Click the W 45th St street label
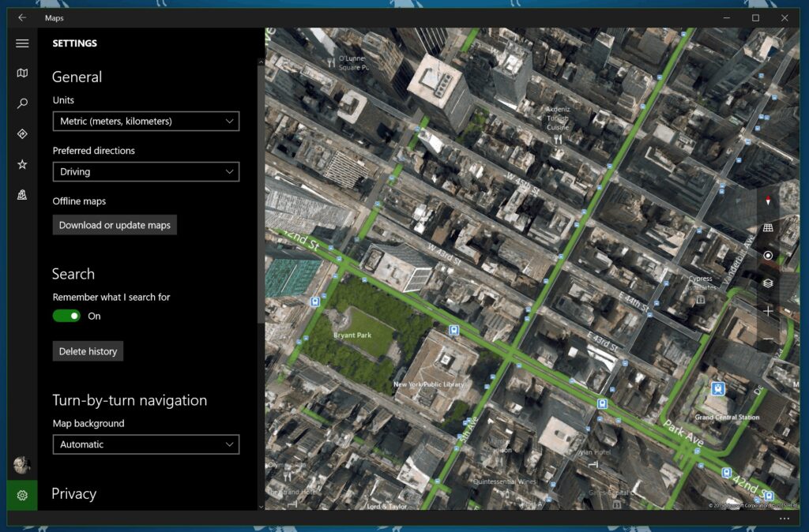The height and width of the screenshot is (532, 809). click(x=521, y=184)
